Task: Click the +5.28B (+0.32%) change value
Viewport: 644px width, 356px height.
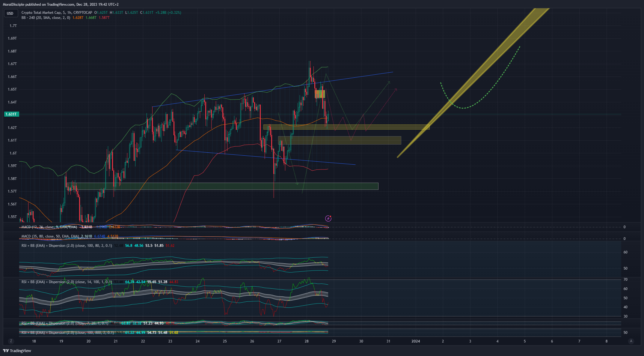Action: click(168, 13)
